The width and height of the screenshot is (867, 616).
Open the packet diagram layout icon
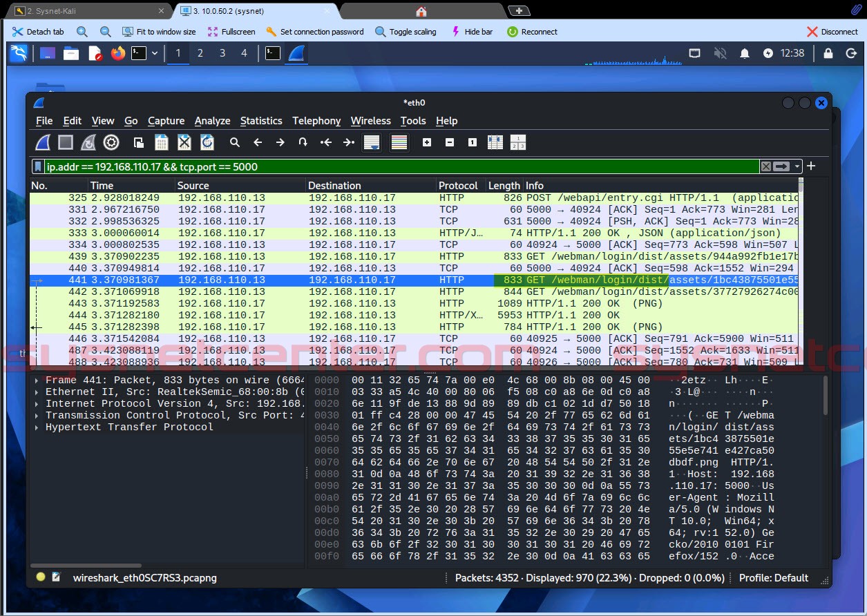pyautogui.click(x=518, y=142)
